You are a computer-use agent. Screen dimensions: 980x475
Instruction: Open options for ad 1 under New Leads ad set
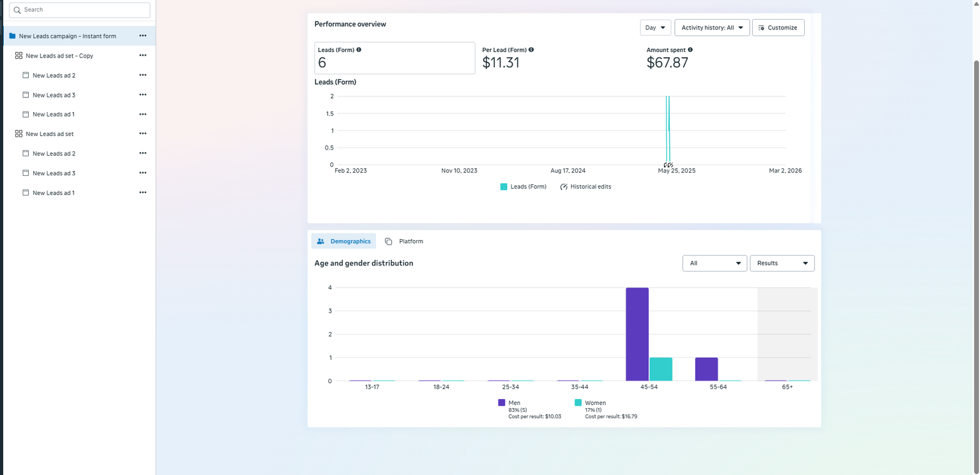pyautogui.click(x=143, y=192)
